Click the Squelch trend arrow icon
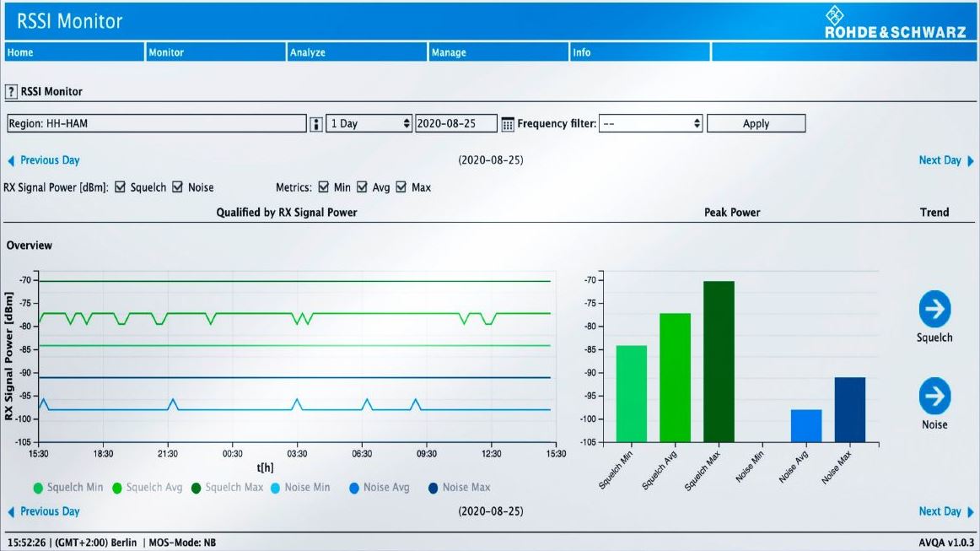The height and width of the screenshot is (551, 980). click(934, 309)
